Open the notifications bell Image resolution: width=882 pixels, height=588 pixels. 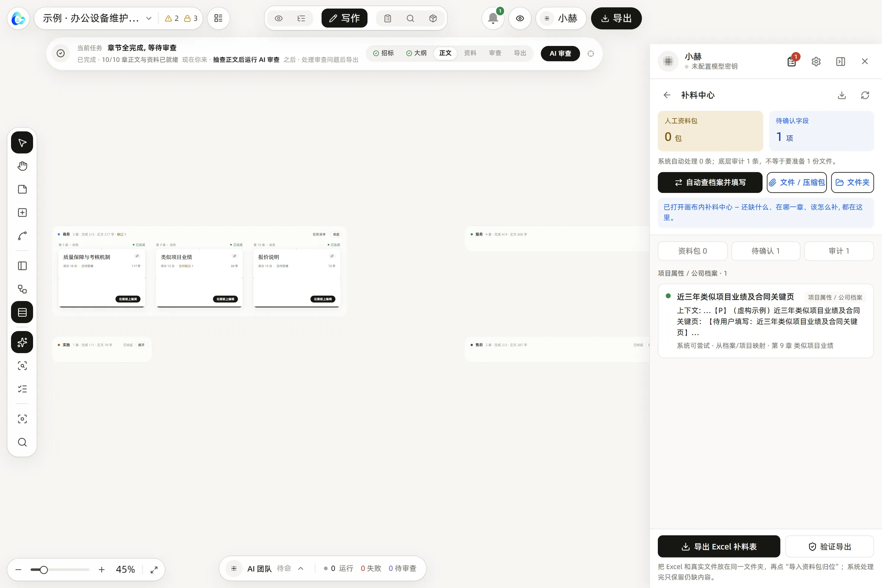pos(493,18)
